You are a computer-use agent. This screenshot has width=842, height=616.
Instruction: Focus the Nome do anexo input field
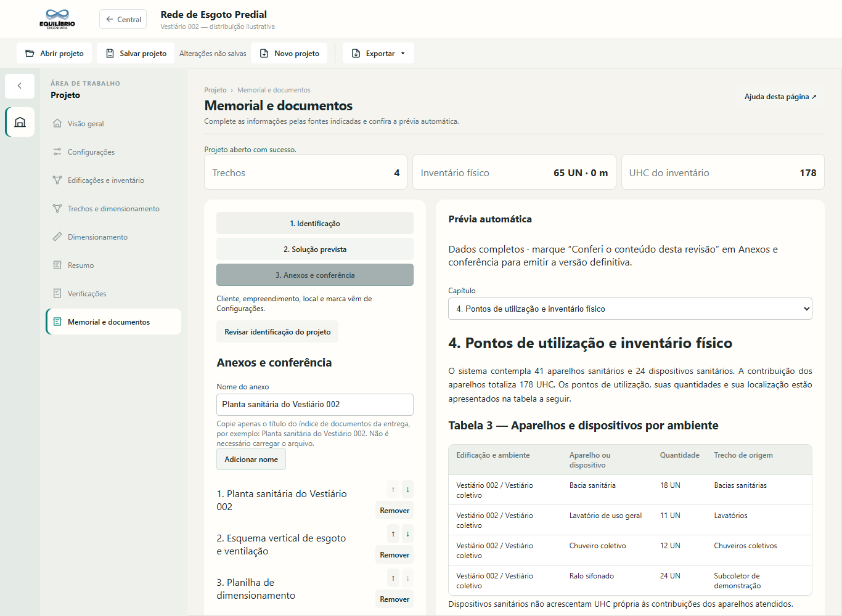pyautogui.click(x=315, y=405)
